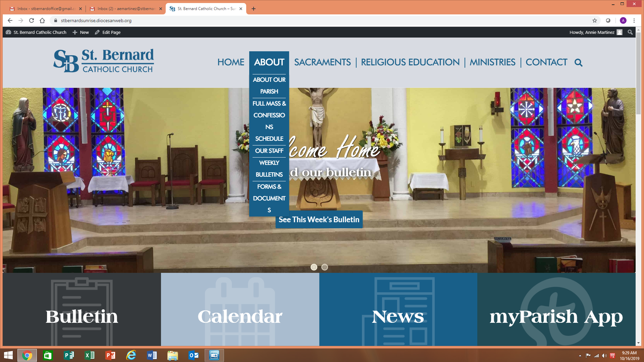Launch Outlook from the taskbar
The image size is (644, 362).
pyautogui.click(x=194, y=355)
